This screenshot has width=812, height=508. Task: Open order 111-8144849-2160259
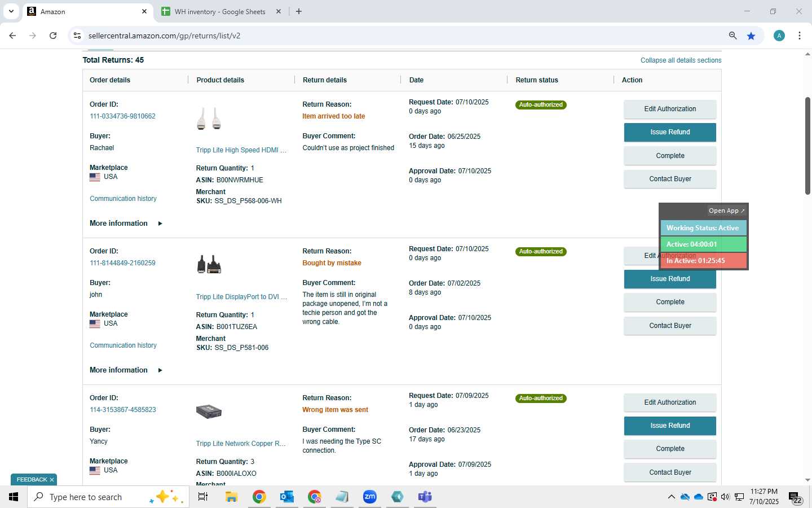tap(122, 263)
